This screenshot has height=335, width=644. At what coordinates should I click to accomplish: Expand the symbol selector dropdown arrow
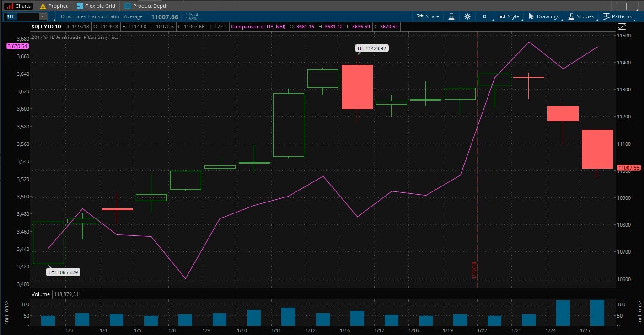pyautogui.click(x=43, y=16)
